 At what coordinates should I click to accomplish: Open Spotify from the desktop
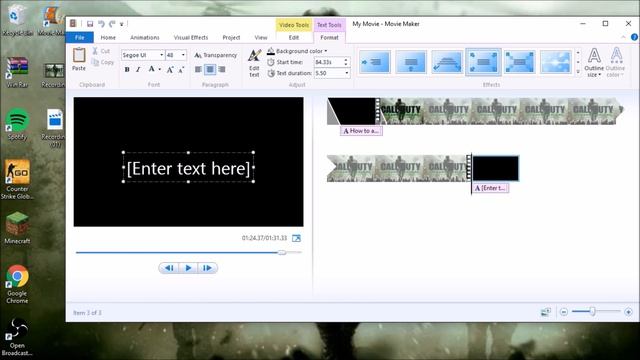click(x=17, y=124)
